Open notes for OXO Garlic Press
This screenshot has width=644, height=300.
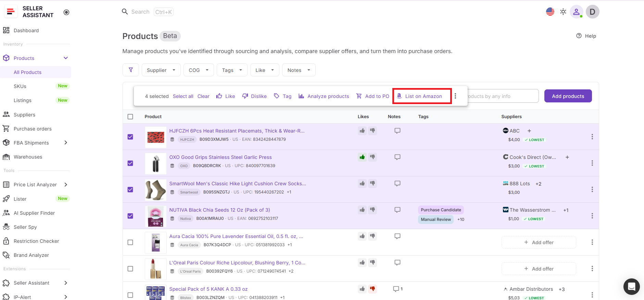(397, 157)
